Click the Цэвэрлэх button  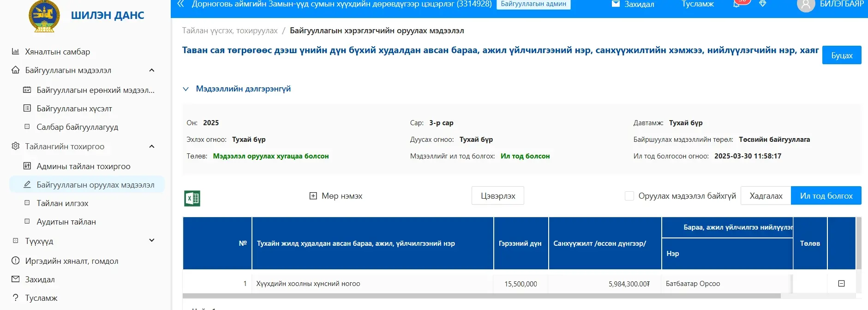[498, 196]
